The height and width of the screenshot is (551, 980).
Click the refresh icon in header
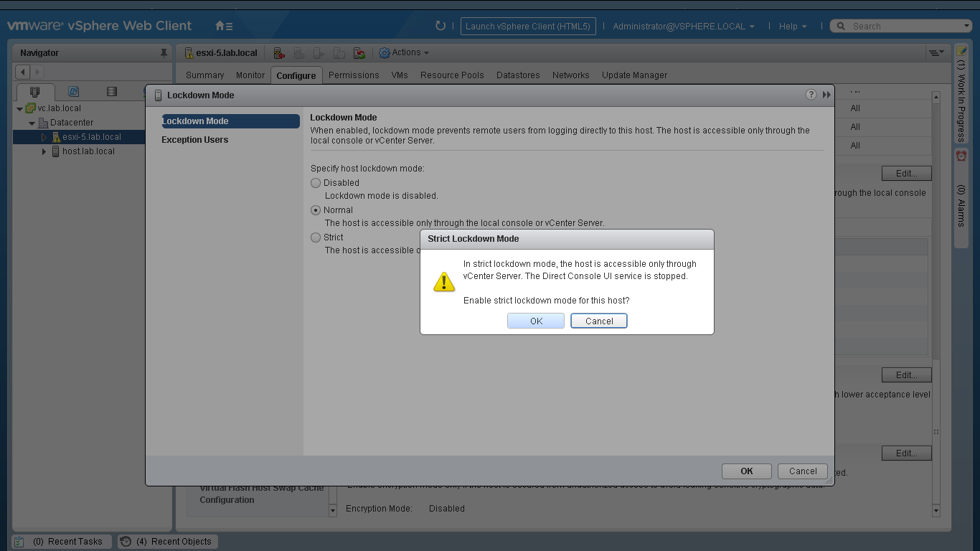440,26
